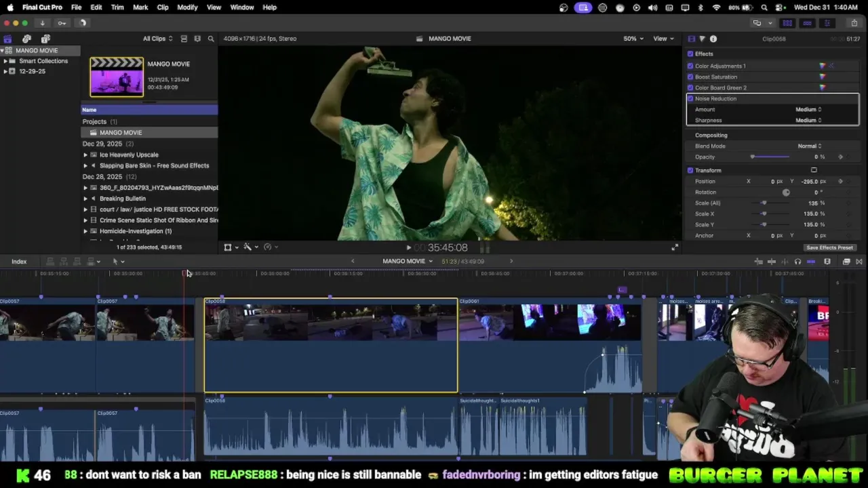Select the MANGO MOVIE project thumbnail

117,77
